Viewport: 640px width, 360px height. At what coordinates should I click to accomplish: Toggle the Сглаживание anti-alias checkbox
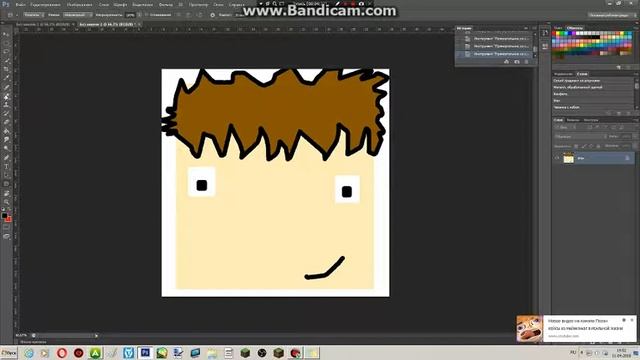147,15
